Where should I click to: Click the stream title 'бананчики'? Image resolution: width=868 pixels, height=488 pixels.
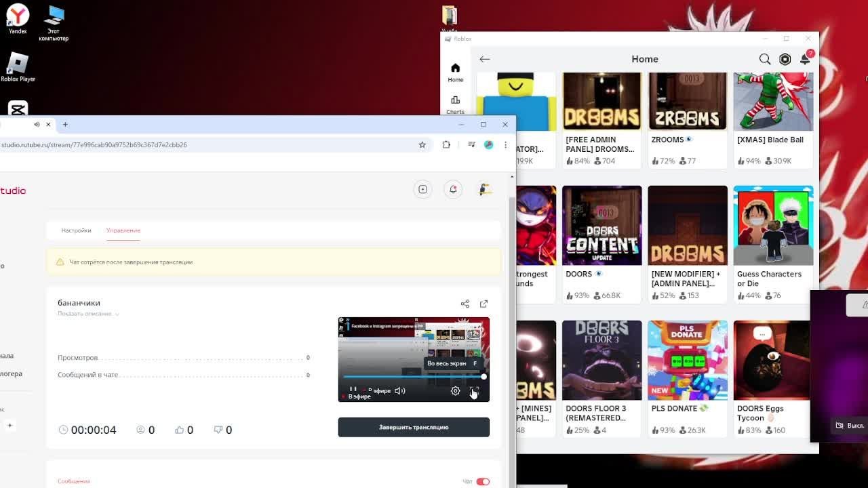point(79,303)
